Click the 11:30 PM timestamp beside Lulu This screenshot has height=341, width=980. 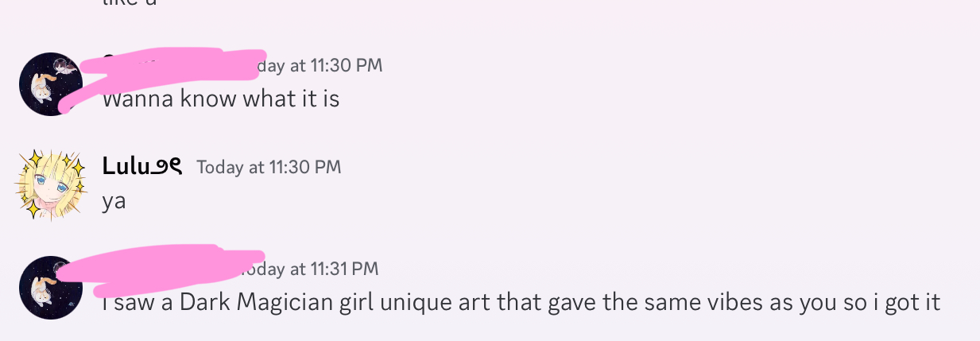pyautogui.click(x=269, y=167)
